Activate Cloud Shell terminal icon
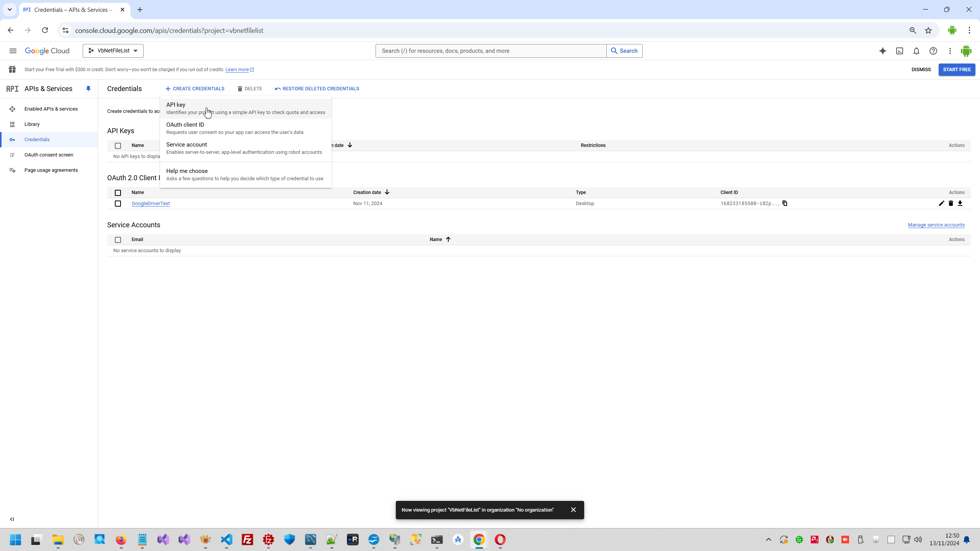 [x=900, y=51]
